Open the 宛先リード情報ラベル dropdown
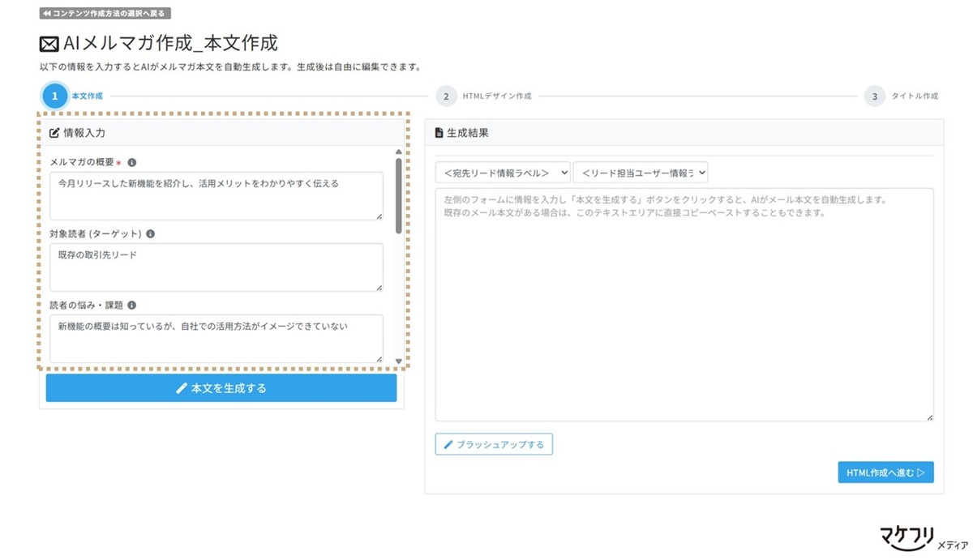Viewport: 973px width, 560px height. [503, 172]
